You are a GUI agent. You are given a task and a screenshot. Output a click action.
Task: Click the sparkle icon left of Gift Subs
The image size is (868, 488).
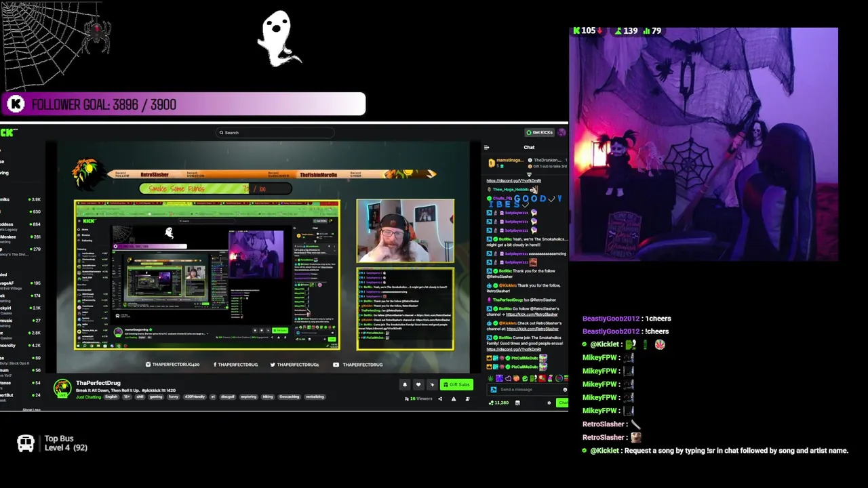[432, 384]
